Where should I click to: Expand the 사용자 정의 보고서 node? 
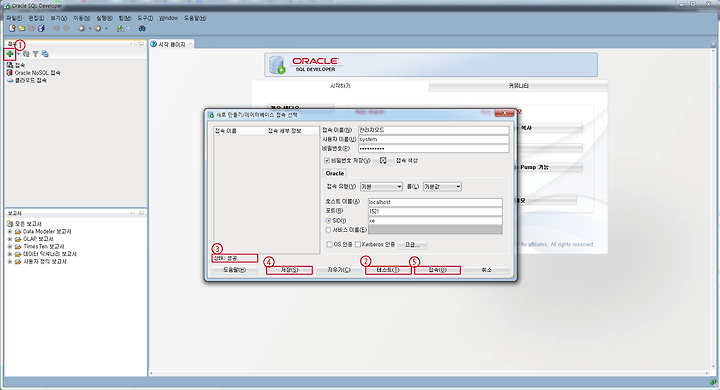tap(10, 261)
